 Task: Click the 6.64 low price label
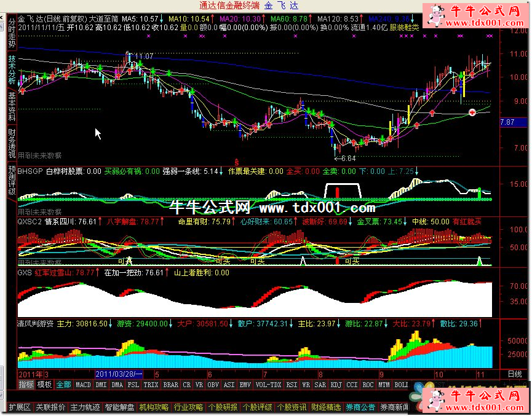pyautogui.click(x=347, y=159)
